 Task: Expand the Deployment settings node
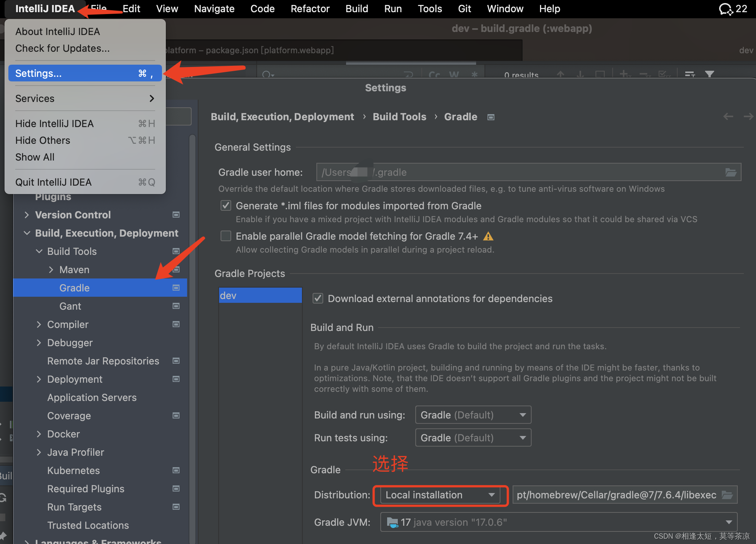(x=39, y=379)
